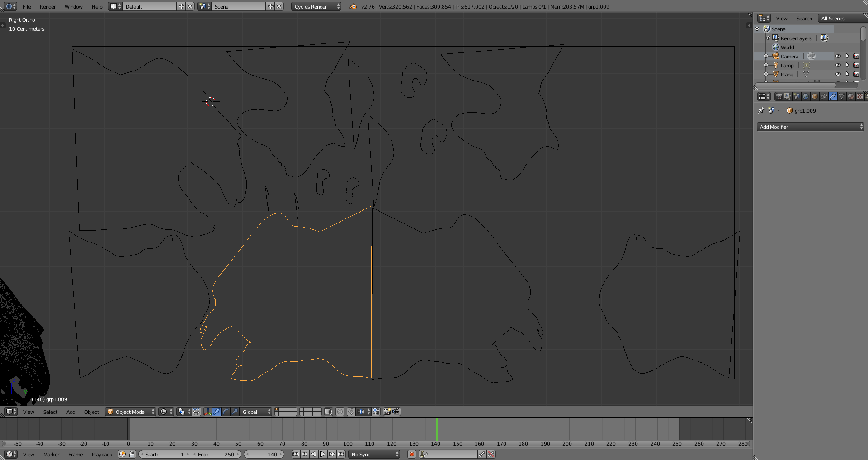Jump to the end frame button
The height and width of the screenshot is (460, 868).
[341, 454]
